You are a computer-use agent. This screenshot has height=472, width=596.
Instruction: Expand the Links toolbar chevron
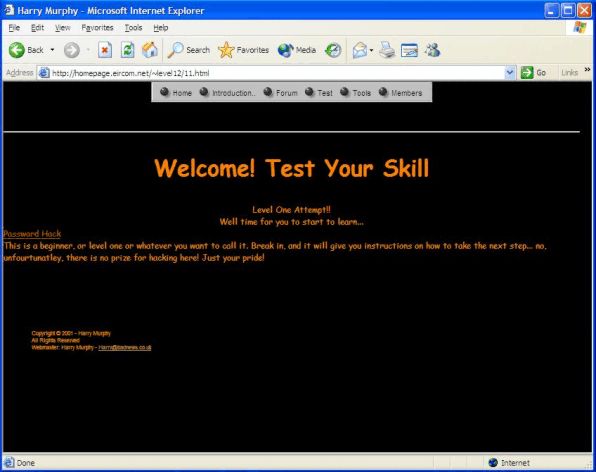pyautogui.click(x=587, y=70)
